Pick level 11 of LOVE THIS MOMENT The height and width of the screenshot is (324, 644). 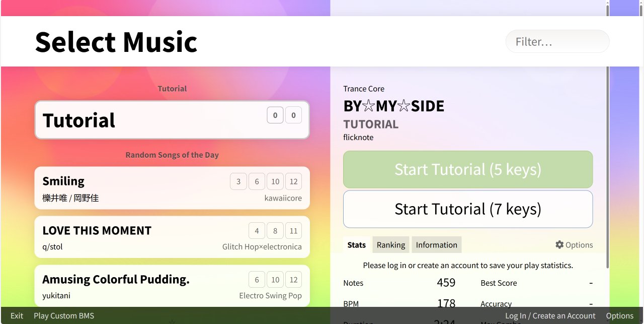click(294, 231)
